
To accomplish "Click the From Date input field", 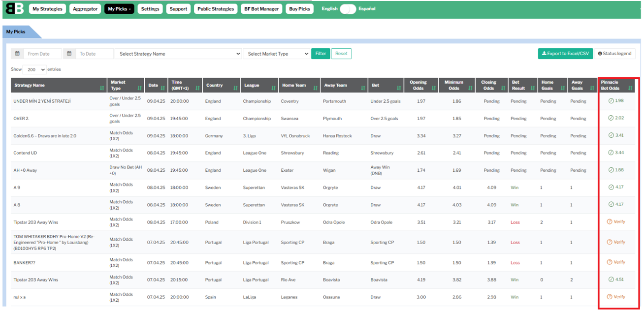I will coord(43,54).
